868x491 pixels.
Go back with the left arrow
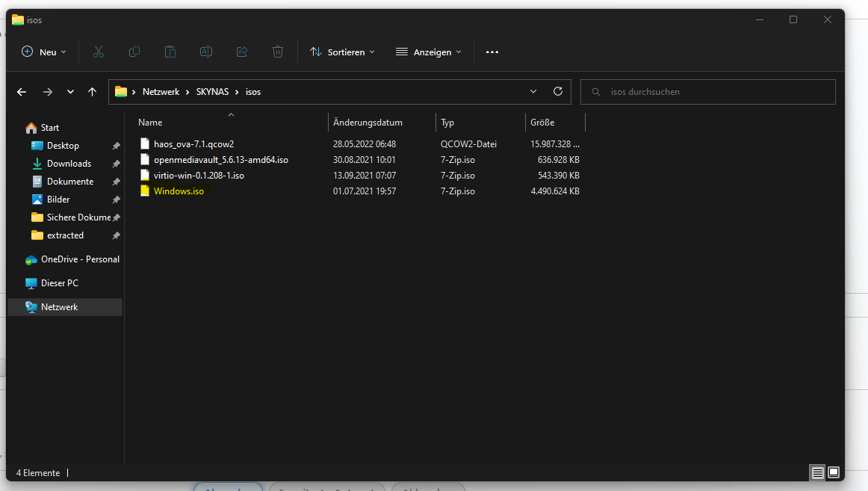coord(22,92)
